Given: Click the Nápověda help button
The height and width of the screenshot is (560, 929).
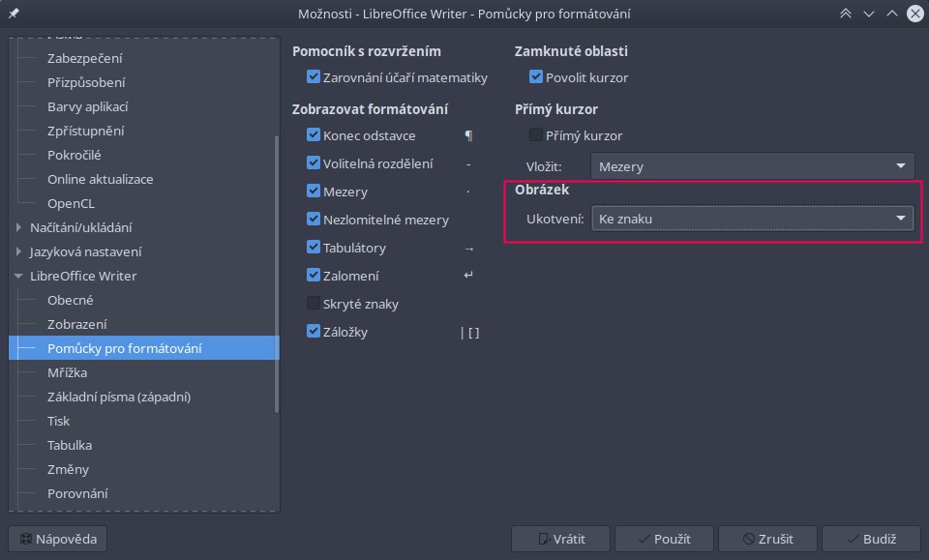Looking at the screenshot, I should [57, 539].
